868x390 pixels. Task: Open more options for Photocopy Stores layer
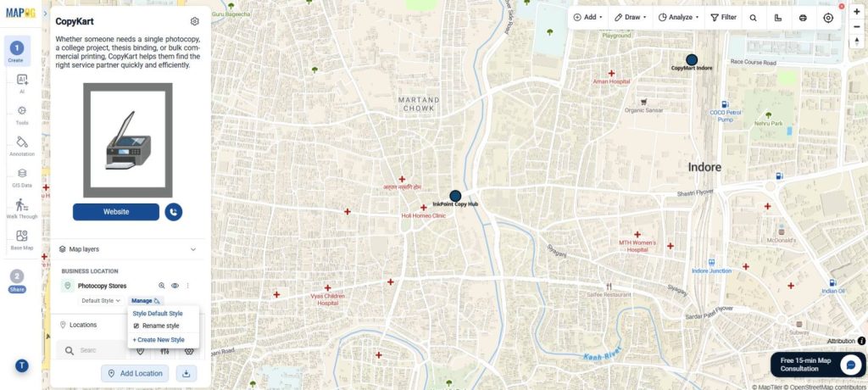coord(187,286)
